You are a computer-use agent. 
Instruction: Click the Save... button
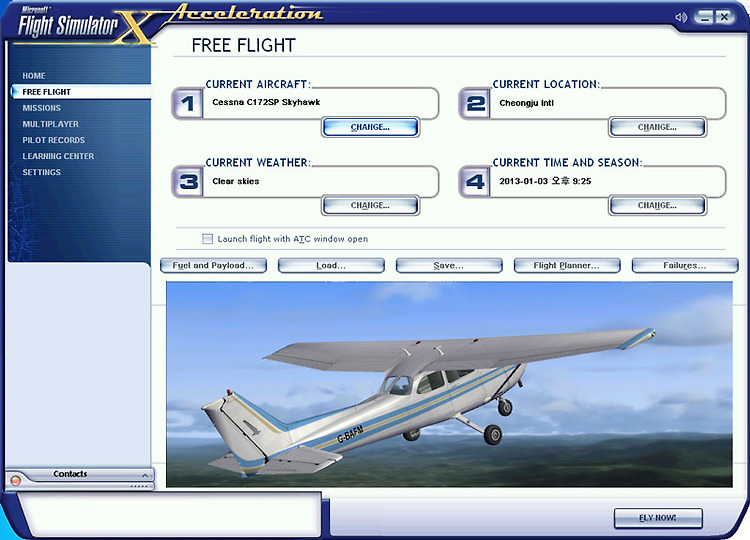[449, 265]
